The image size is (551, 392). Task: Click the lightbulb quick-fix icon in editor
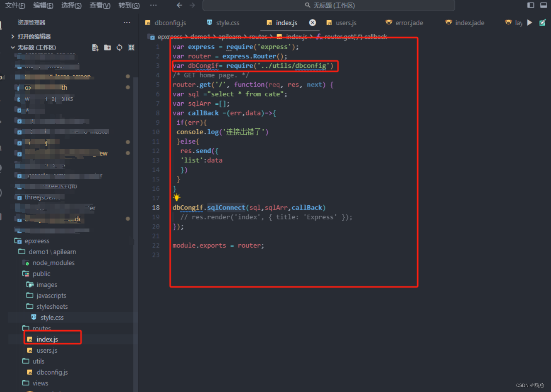(x=177, y=197)
